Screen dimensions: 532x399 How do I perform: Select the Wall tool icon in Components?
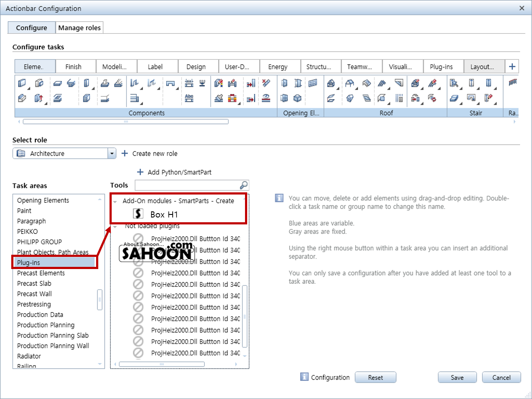(x=23, y=83)
